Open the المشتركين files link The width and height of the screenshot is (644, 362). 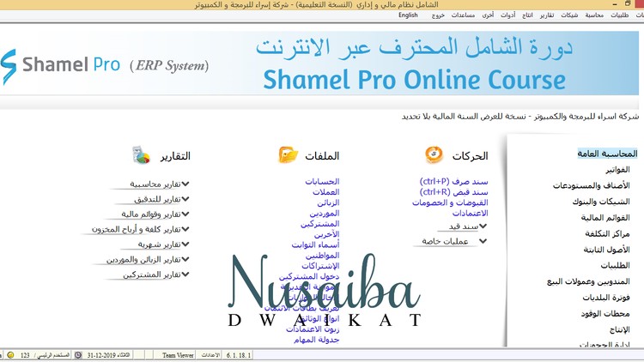[320, 224]
